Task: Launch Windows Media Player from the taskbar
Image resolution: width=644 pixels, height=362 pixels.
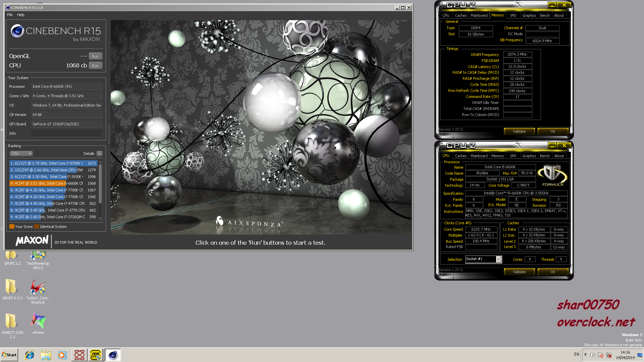Action: pos(62,355)
